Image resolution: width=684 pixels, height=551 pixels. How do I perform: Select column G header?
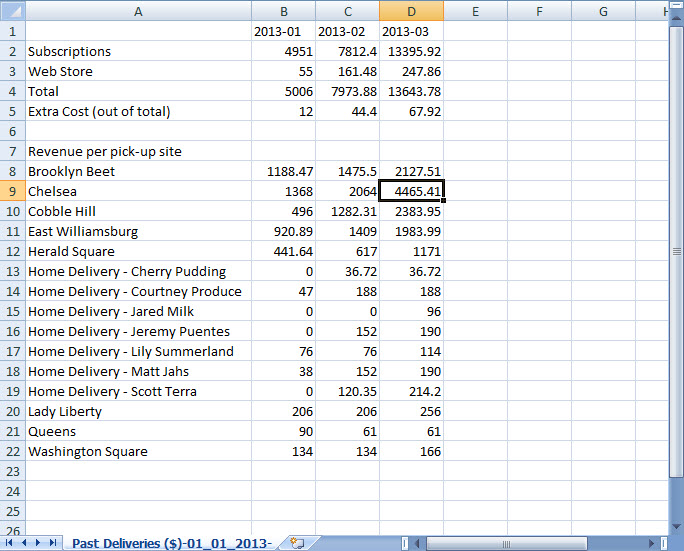[x=603, y=11]
